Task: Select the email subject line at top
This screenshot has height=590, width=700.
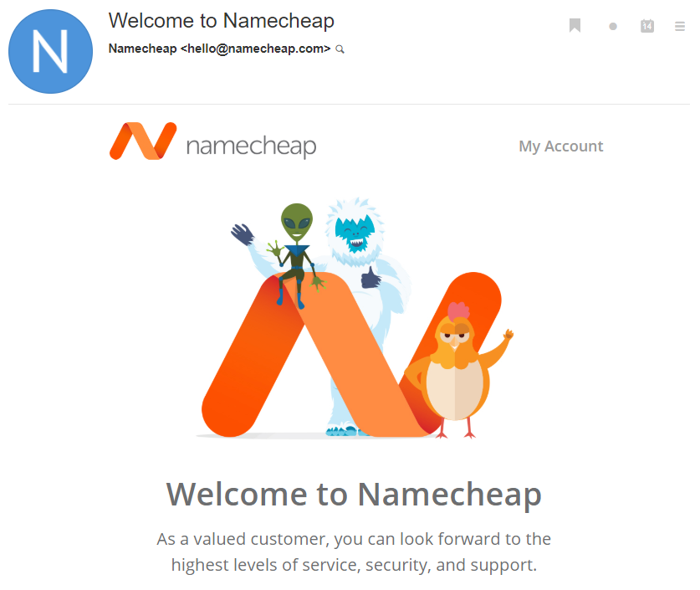Action: pos(222,21)
